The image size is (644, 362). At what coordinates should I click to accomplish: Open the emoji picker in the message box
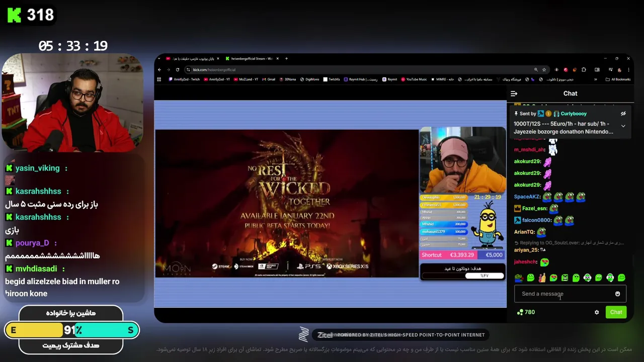617,294
